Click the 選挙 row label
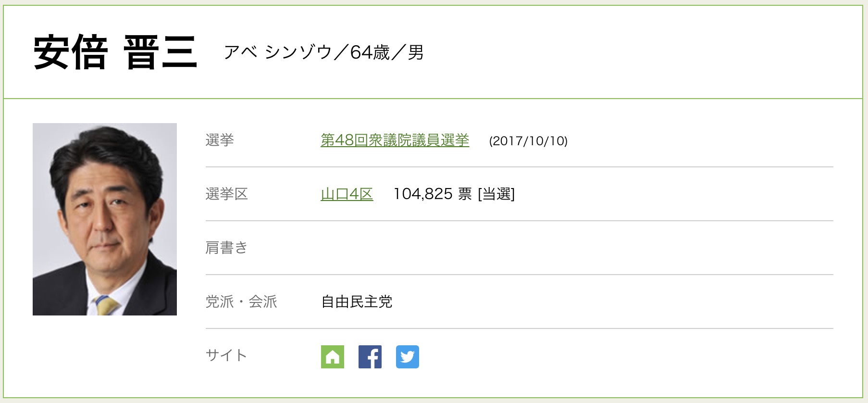This screenshot has height=403, width=868. [220, 140]
